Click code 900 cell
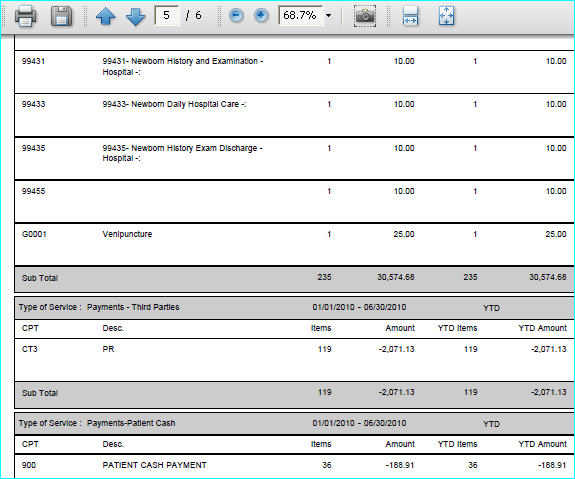Image resolution: width=575 pixels, height=479 pixels. coord(29,465)
